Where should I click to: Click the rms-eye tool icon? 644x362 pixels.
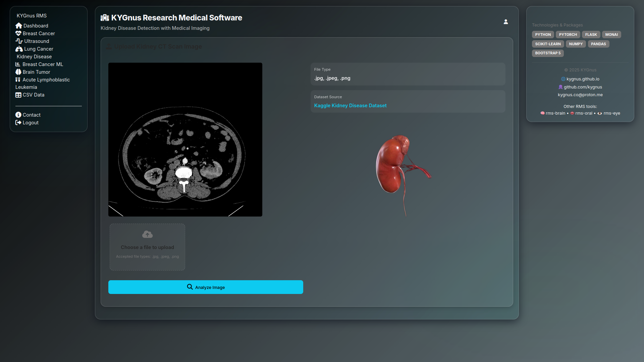pyautogui.click(x=600, y=113)
